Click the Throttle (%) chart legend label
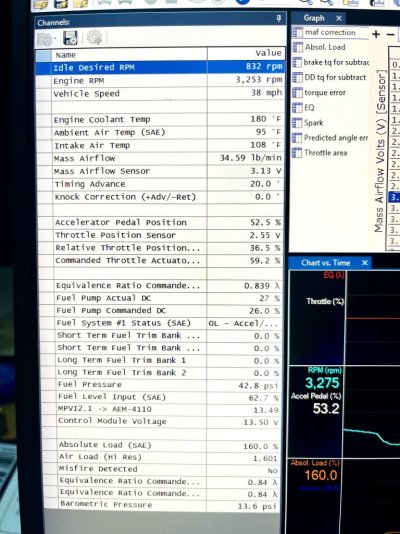 pyautogui.click(x=325, y=301)
